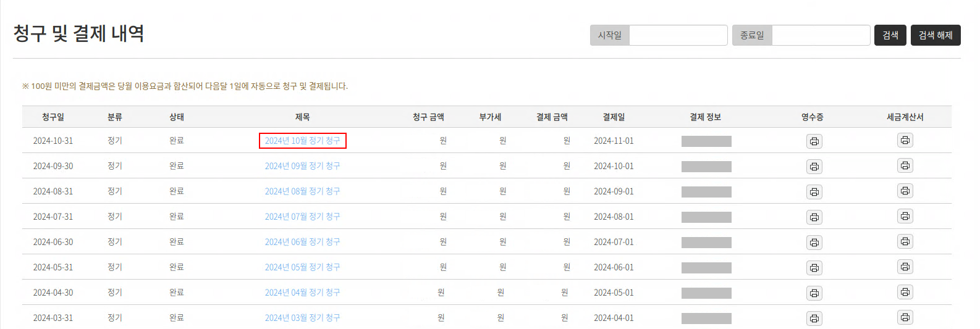The height and width of the screenshot is (329, 980).
Task: Select the 결제 정보 column header
Action: click(706, 117)
